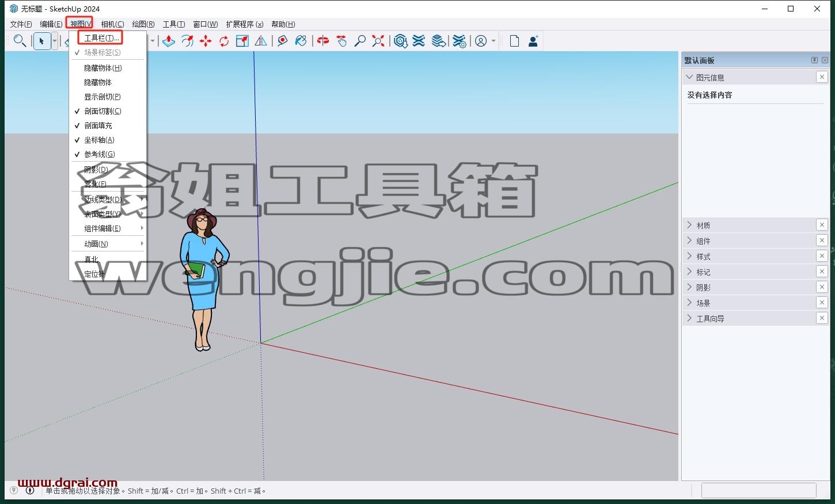Image resolution: width=835 pixels, height=504 pixels.
Task: Select the Orbit camera tool
Action: [x=323, y=41]
